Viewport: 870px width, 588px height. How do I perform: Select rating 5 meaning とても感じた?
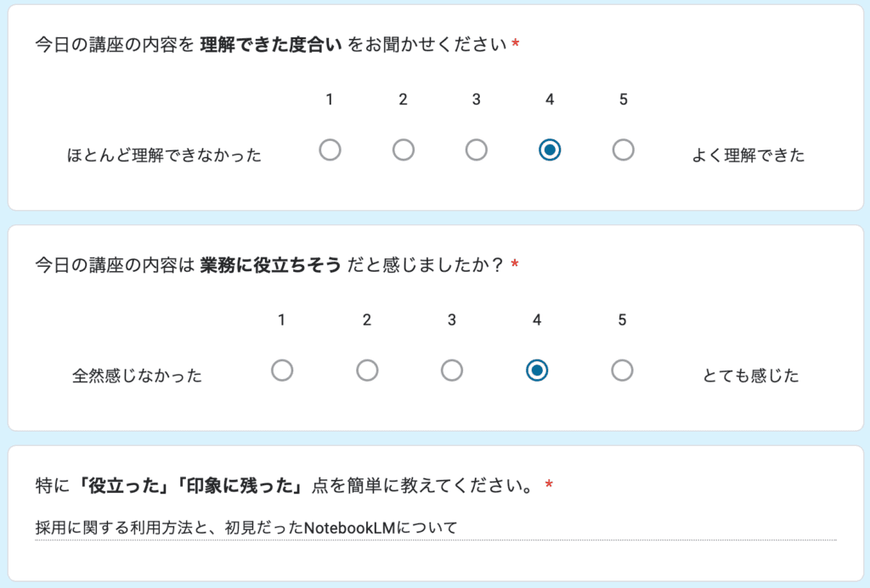tap(622, 370)
